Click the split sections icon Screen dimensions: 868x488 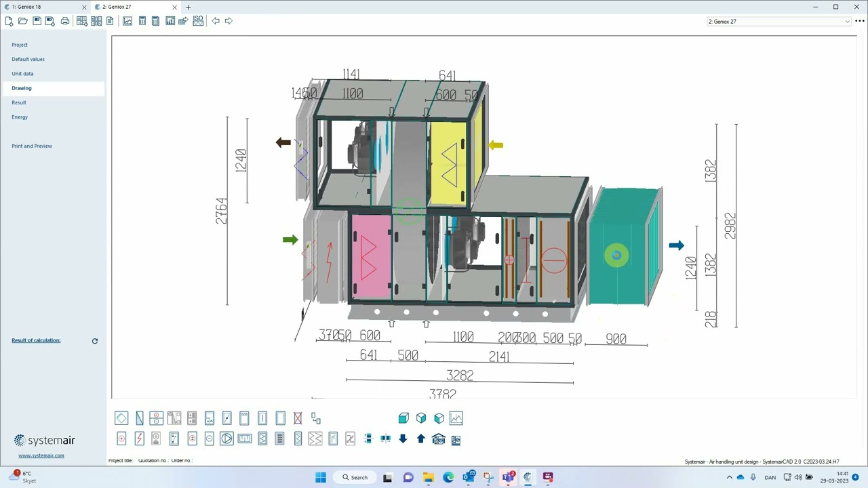(368, 439)
